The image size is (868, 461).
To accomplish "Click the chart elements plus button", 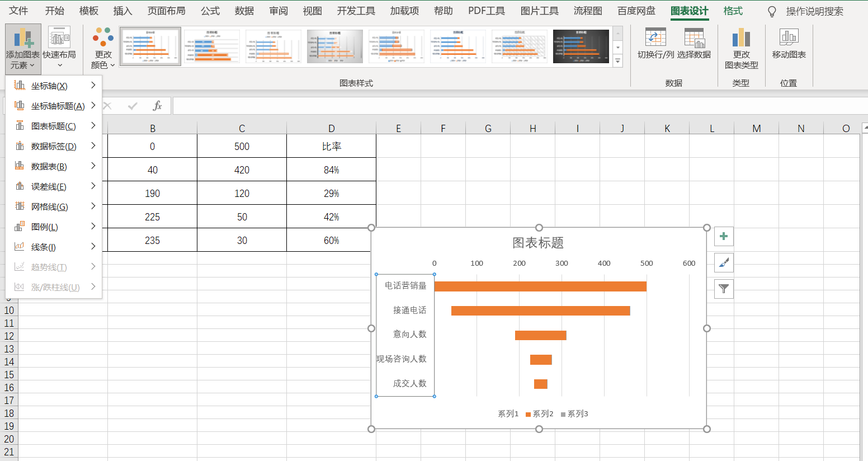I will coord(724,237).
